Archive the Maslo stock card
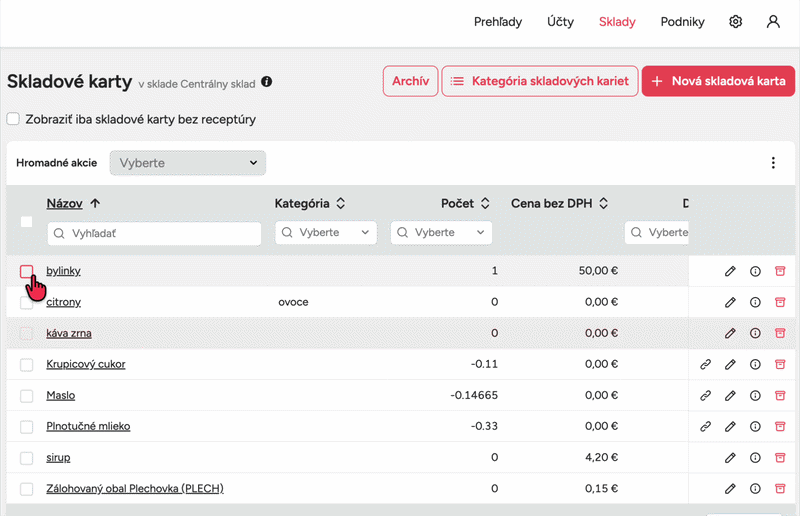 pyautogui.click(x=780, y=396)
